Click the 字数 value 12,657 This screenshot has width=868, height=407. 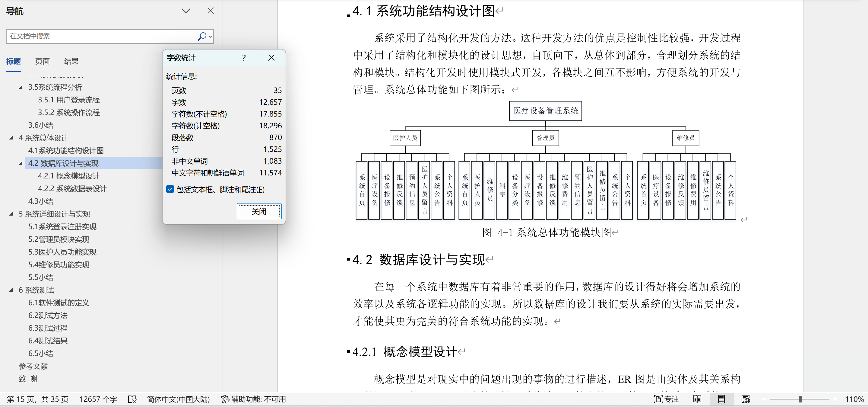(x=270, y=102)
